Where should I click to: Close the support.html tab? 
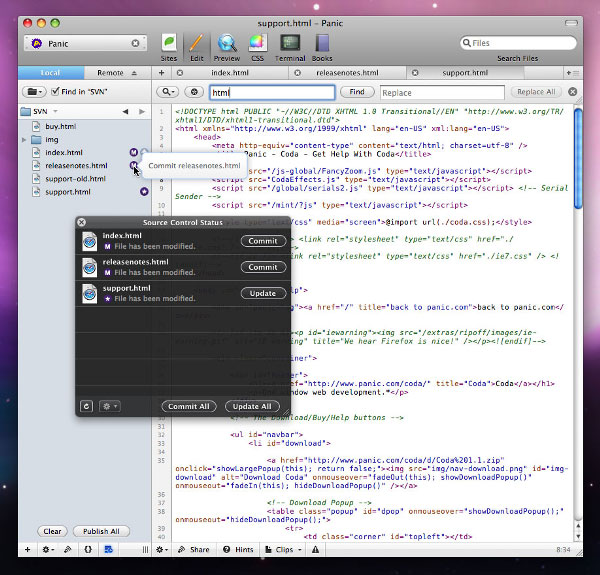click(x=415, y=73)
